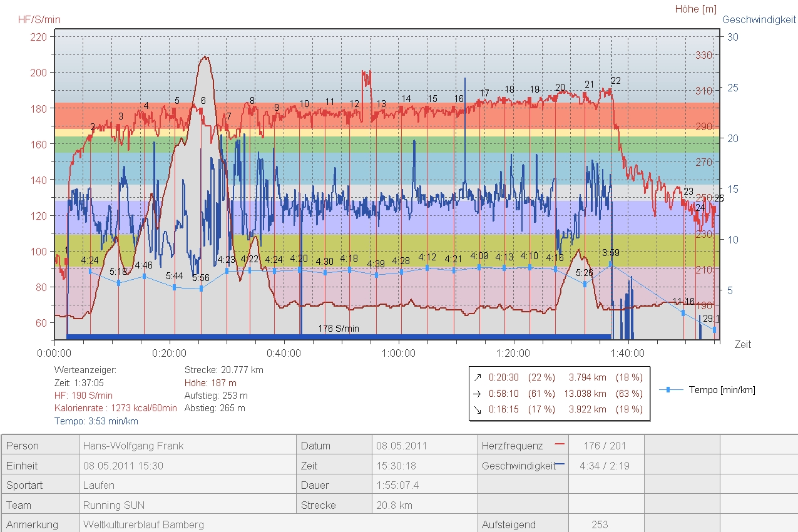The image size is (798, 532).
Task: Click the Dauer value 1:55:07.4
Action: [x=397, y=485]
